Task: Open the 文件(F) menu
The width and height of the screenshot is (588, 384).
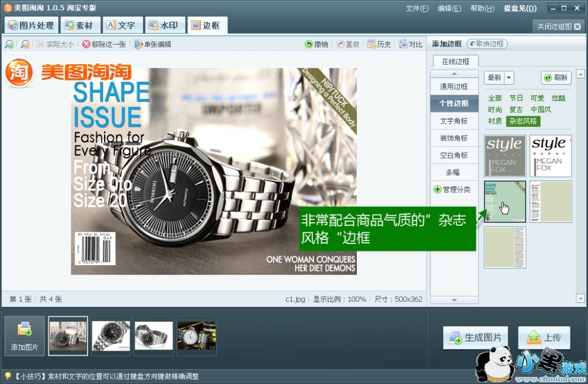Action: point(417,8)
